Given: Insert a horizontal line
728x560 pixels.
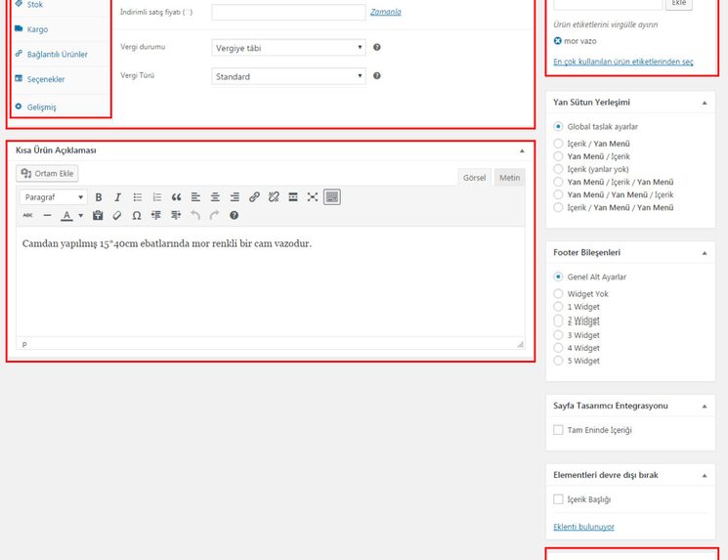Looking at the screenshot, I should [x=47, y=215].
